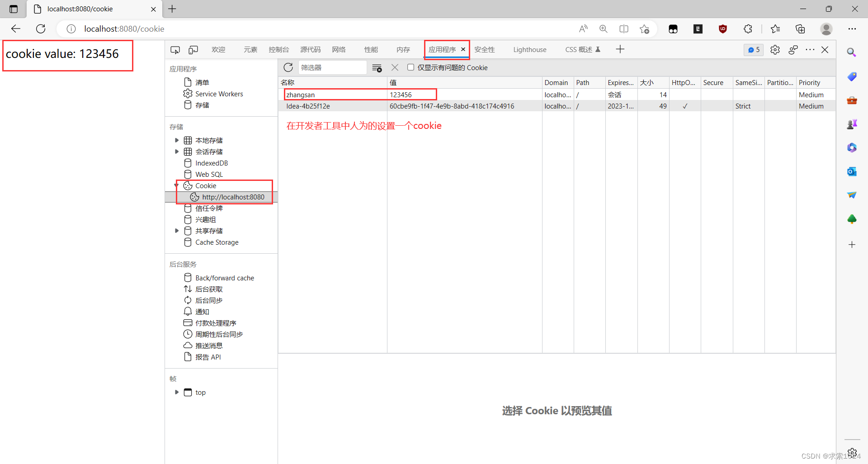Open the issues counter badge showing 5
This screenshot has width=868, height=464.
pyautogui.click(x=754, y=50)
